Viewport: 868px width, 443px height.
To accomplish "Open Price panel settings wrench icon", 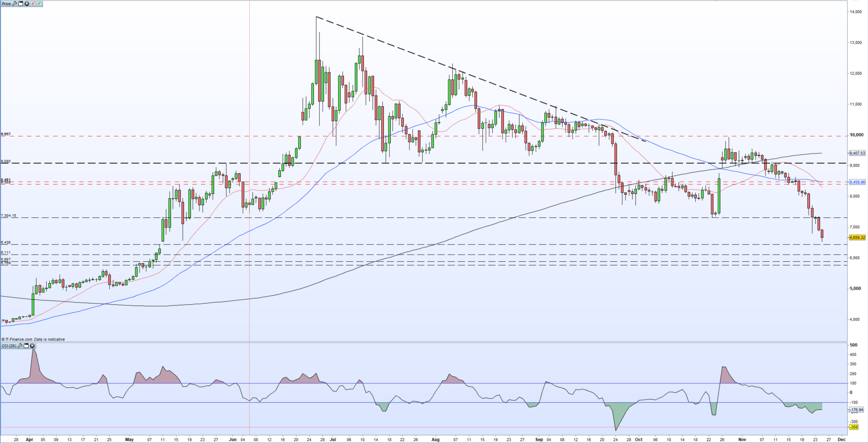I will click(x=15, y=4).
